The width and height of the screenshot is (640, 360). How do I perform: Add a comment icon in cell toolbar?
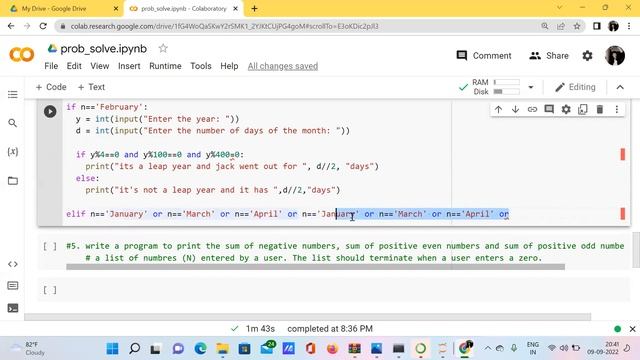click(x=549, y=109)
